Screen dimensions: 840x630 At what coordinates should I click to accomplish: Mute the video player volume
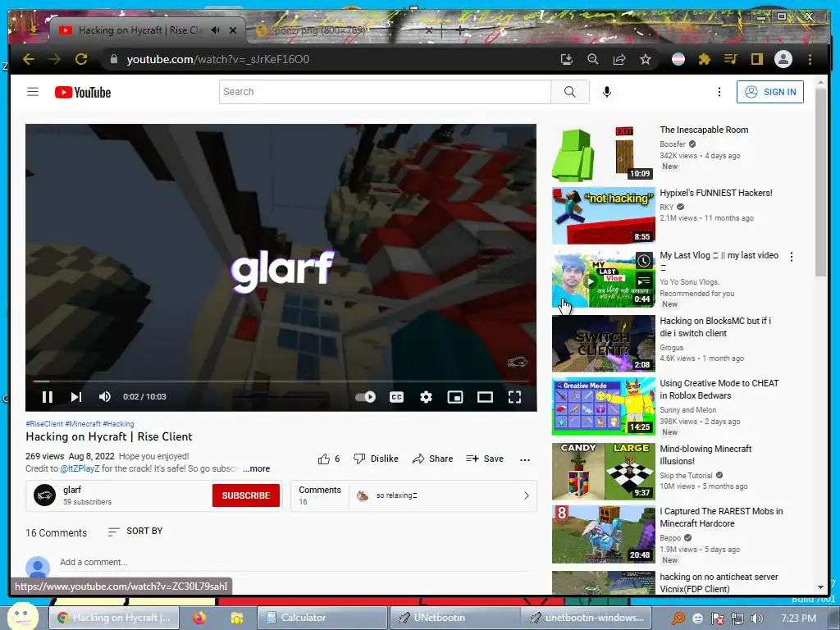point(104,397)
